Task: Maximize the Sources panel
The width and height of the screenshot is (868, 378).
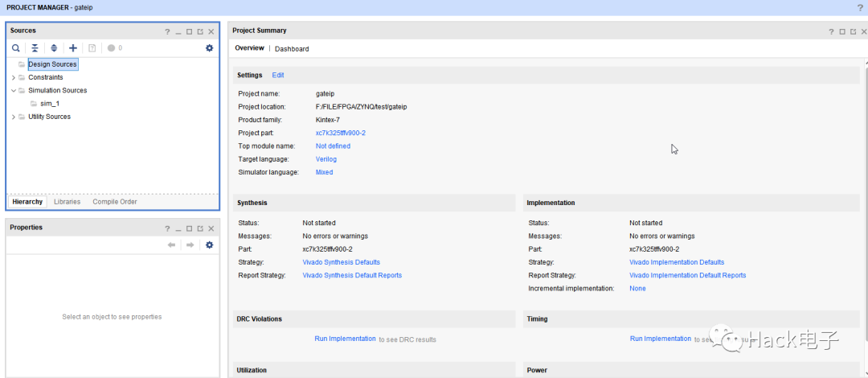Action: (x=190, y=31)
